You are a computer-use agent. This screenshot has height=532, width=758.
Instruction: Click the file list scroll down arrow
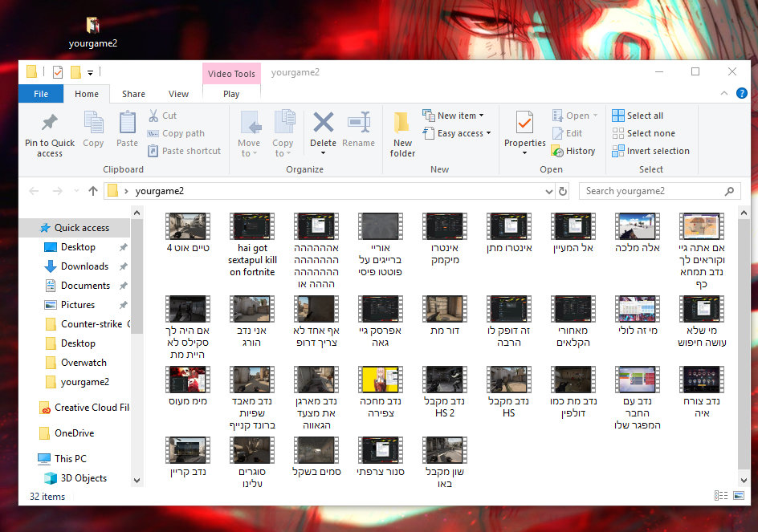[x=744, y=481]
